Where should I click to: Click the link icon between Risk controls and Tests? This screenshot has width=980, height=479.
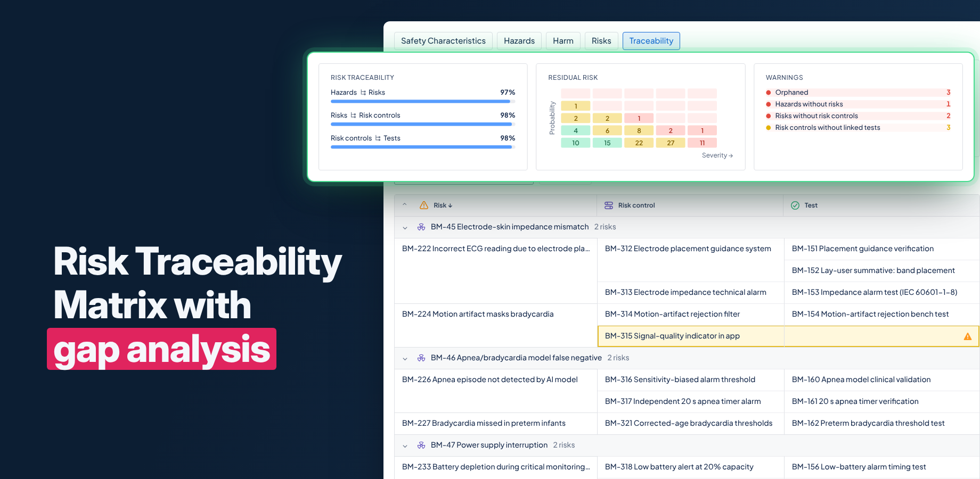click(378, 138)
